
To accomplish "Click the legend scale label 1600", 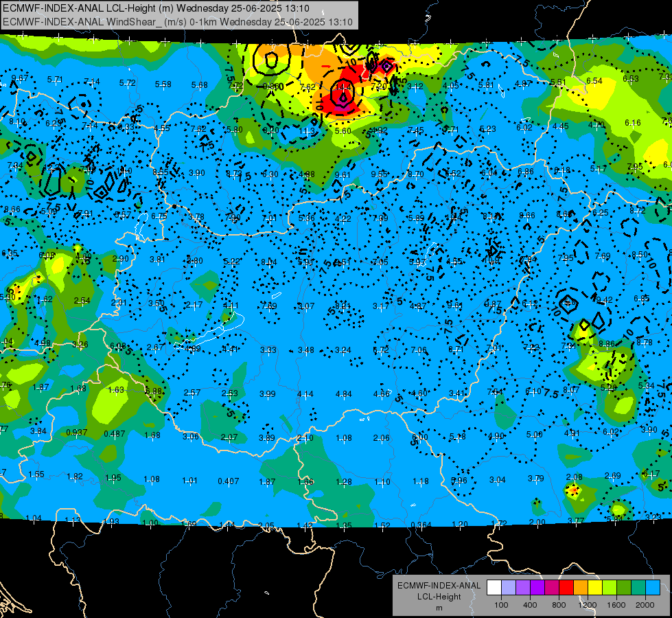I will 616,605.
